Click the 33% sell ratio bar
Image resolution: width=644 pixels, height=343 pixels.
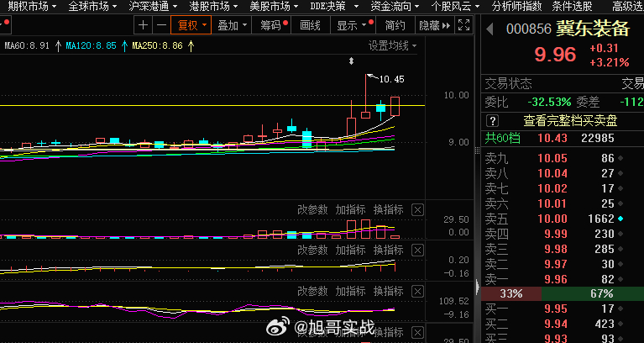511,294
